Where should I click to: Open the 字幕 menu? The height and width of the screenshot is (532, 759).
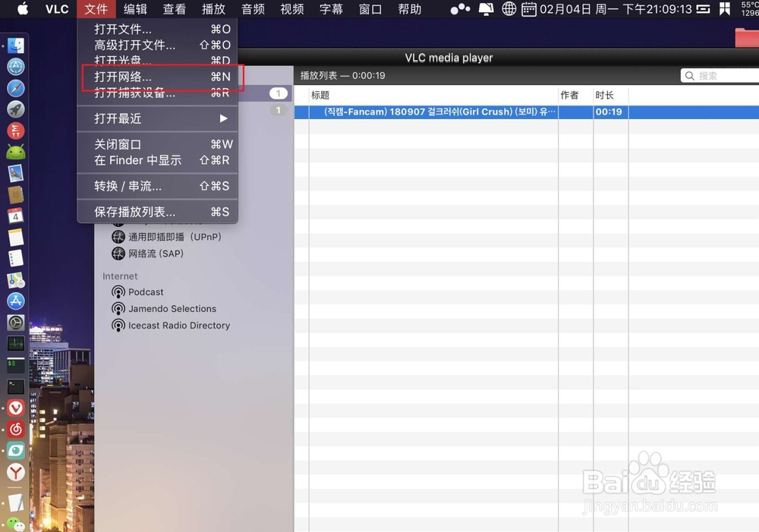click(331, 9)
